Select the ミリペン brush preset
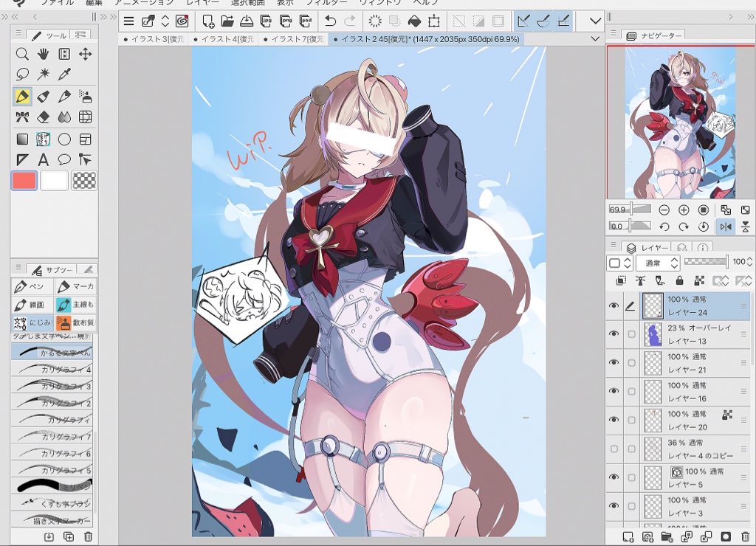Viewport: 756px width, 546px height. click(x=52, y=486)
